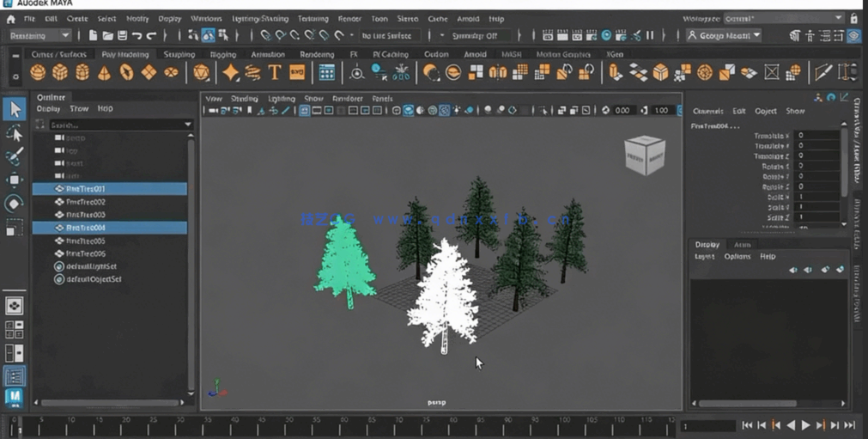Open the Outliner search filter dropdown arrow

188,125
